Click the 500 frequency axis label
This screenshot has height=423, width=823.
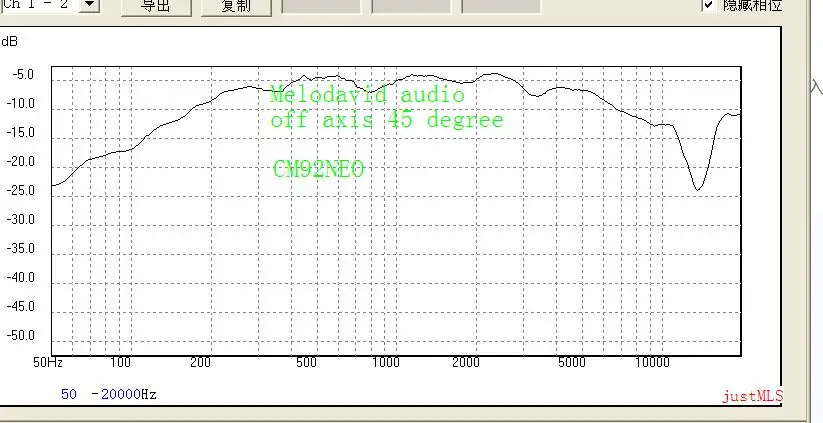(306, 362)
